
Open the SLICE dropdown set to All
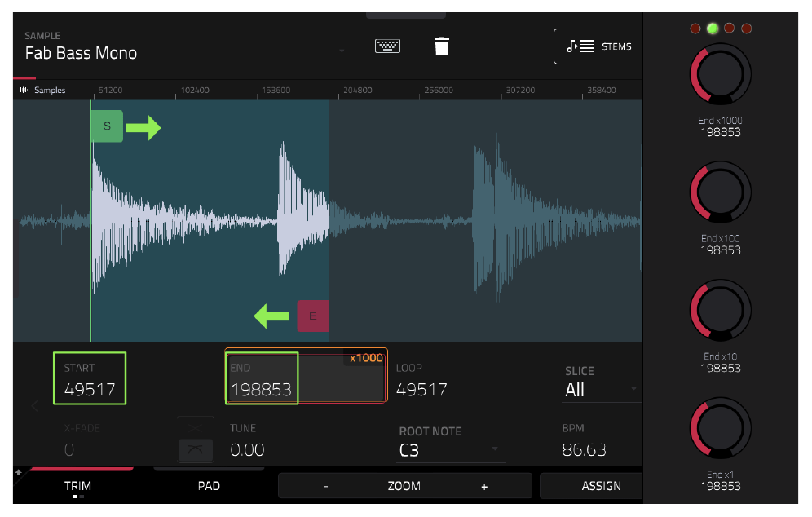pos(602,390)
